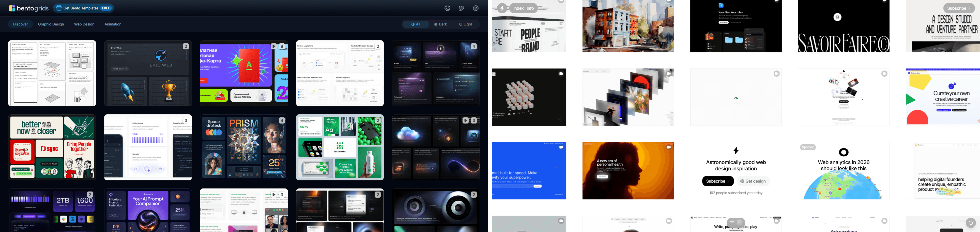Click the 162 people subscribed yesterday text

[736, 193]
